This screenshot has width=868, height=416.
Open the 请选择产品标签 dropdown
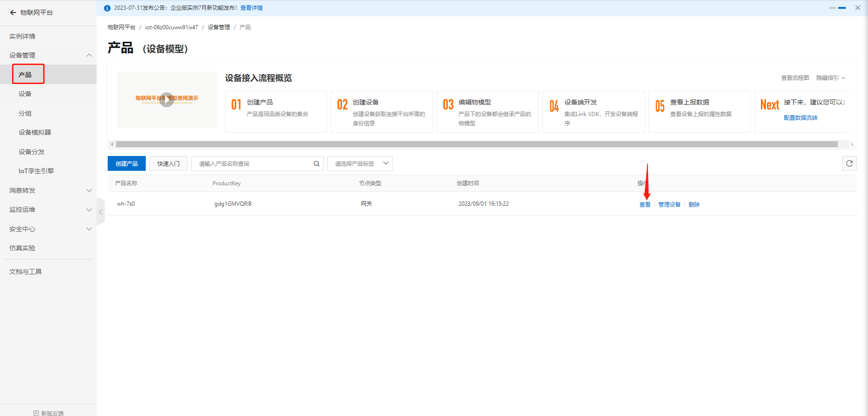tap(360, 163)
